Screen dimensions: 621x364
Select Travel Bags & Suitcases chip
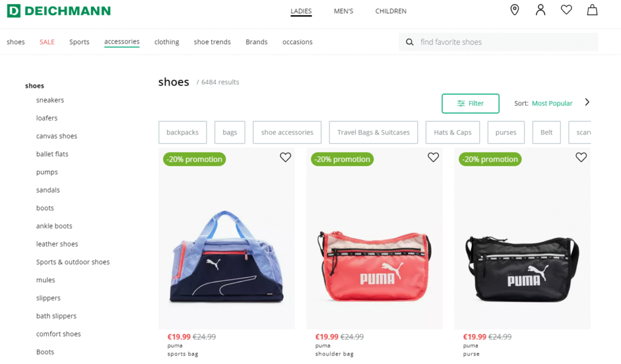click(373, 133)
